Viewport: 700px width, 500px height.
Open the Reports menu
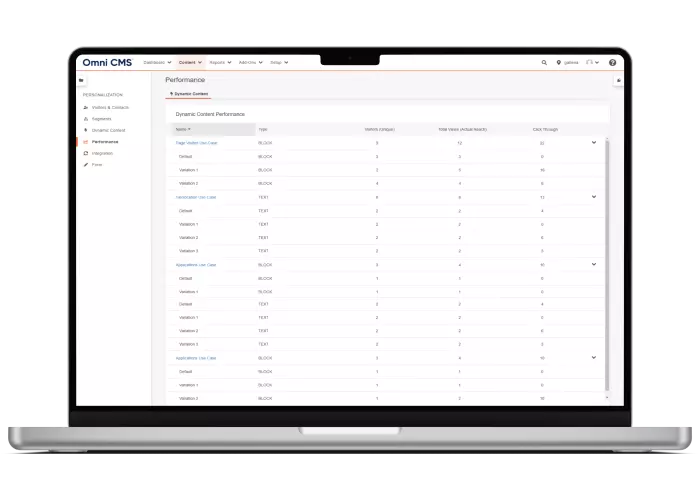(x=220, y=62)
